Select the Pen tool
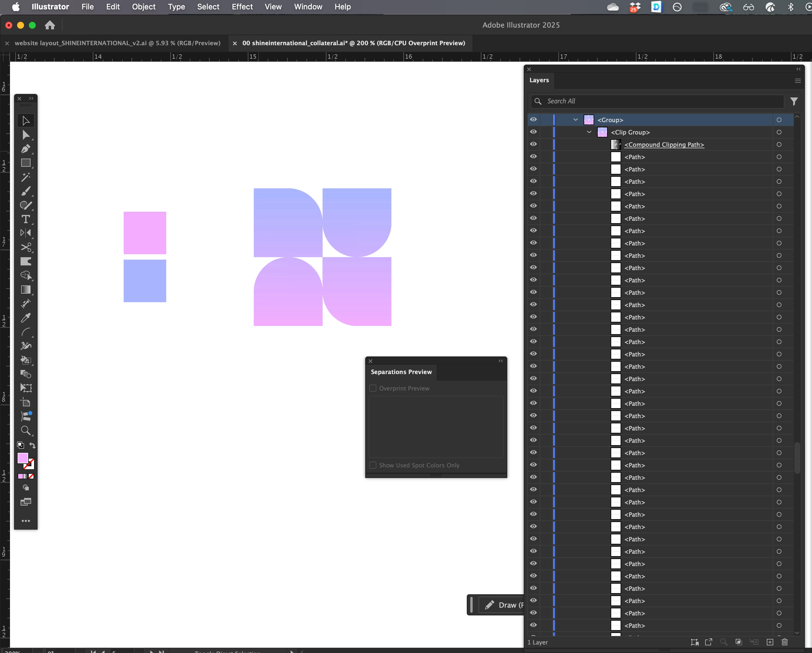Image resolution: width=812 pixels, height=653 pixels. click(x=26, y=149)
